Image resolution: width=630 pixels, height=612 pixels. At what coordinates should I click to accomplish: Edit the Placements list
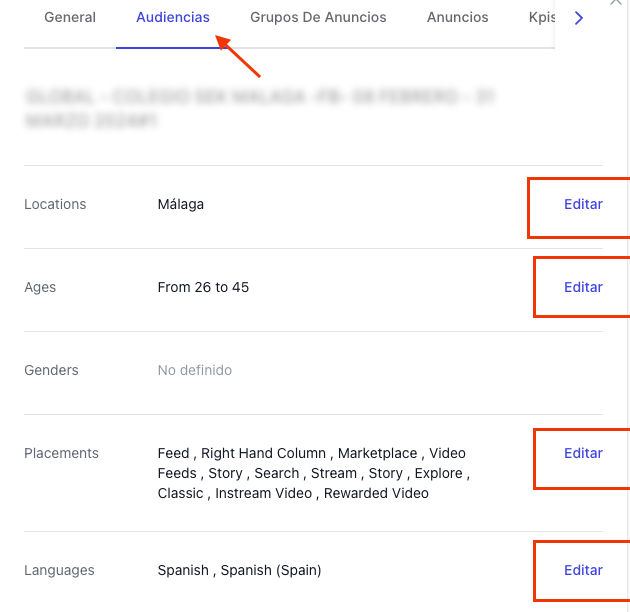(583, 453)
